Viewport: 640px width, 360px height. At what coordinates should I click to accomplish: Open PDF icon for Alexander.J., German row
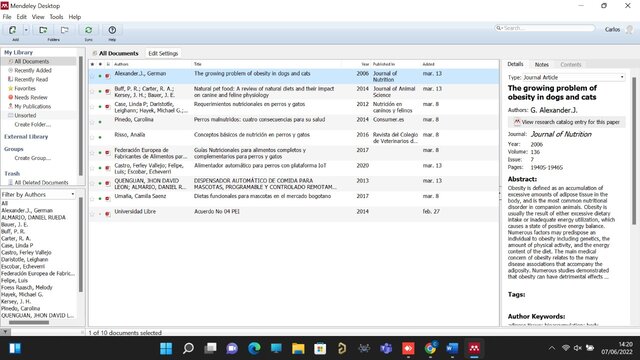[x=108, y=76]
